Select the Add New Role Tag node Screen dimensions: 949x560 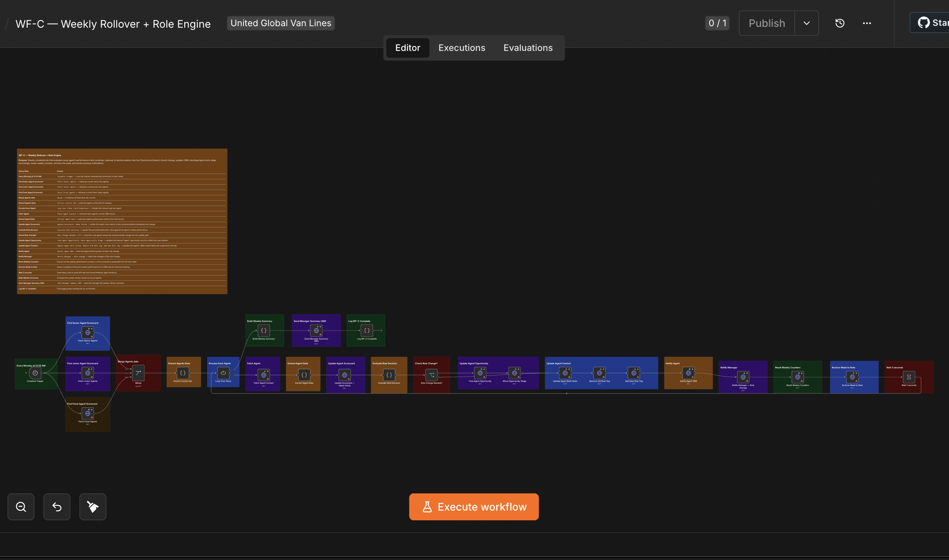pyautogui.click(x=633, y=373)
